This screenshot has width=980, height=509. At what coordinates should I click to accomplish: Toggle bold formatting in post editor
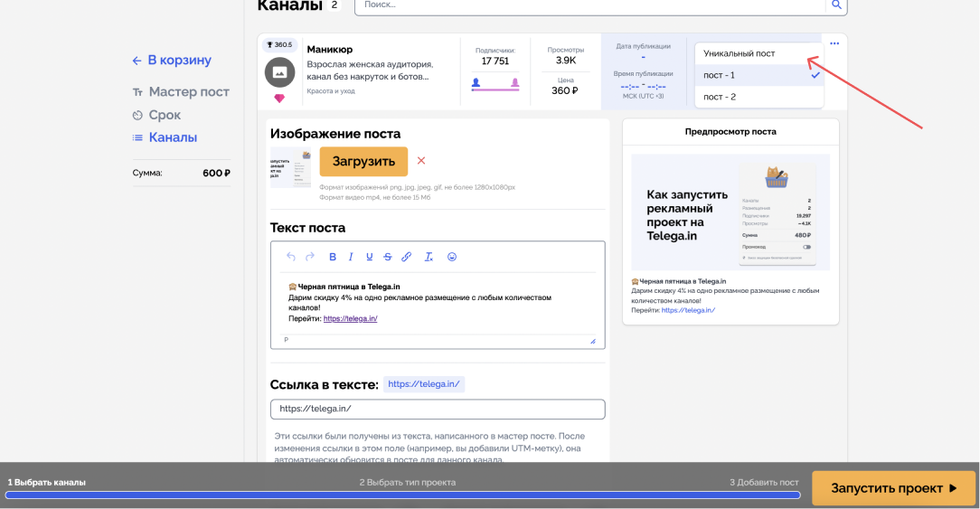click(x=333, y=257)
